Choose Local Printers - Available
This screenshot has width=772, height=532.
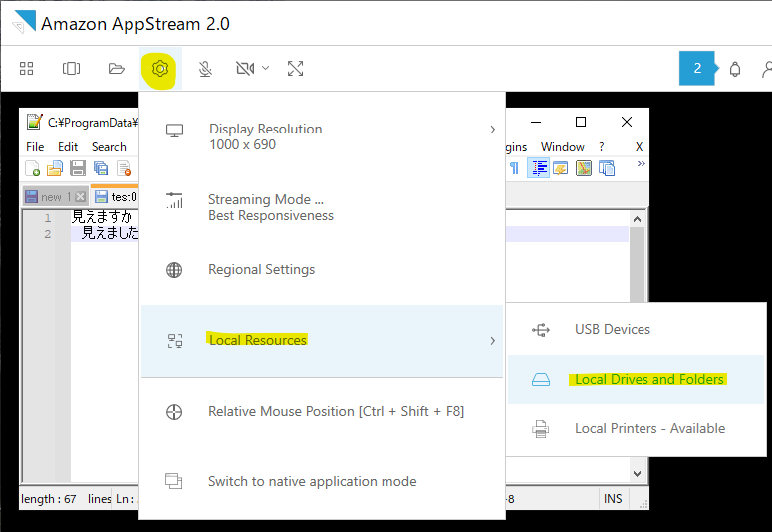[x=636, y=429]
